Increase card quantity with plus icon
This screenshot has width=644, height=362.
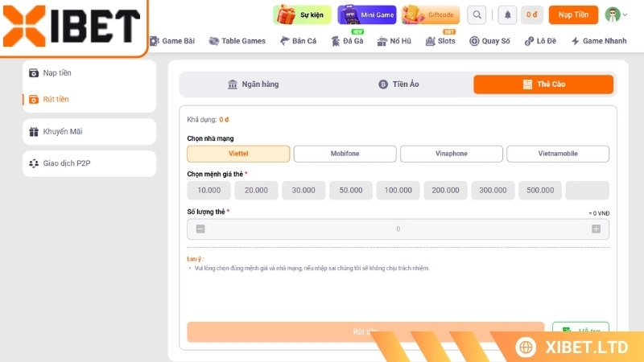point(596,229)
